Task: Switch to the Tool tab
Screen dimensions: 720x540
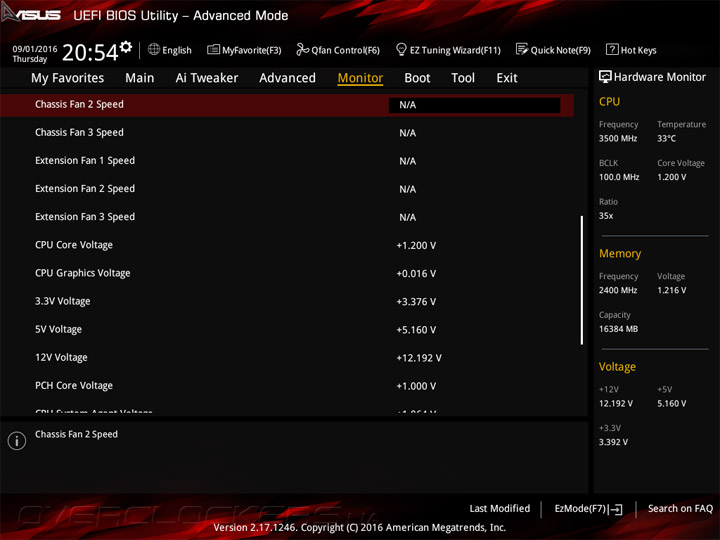Action: point(463,78)
